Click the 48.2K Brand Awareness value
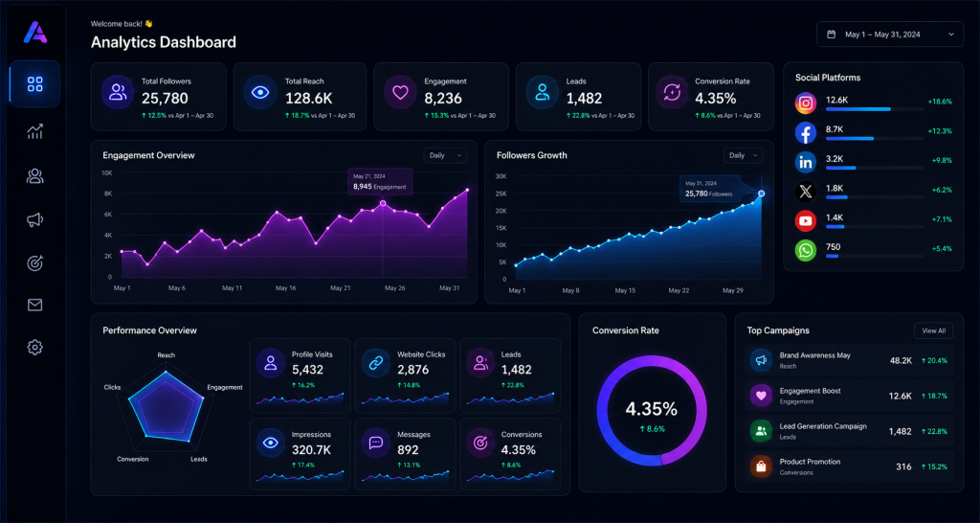Screen dimensions: 980x523 (x=902, y=360)
